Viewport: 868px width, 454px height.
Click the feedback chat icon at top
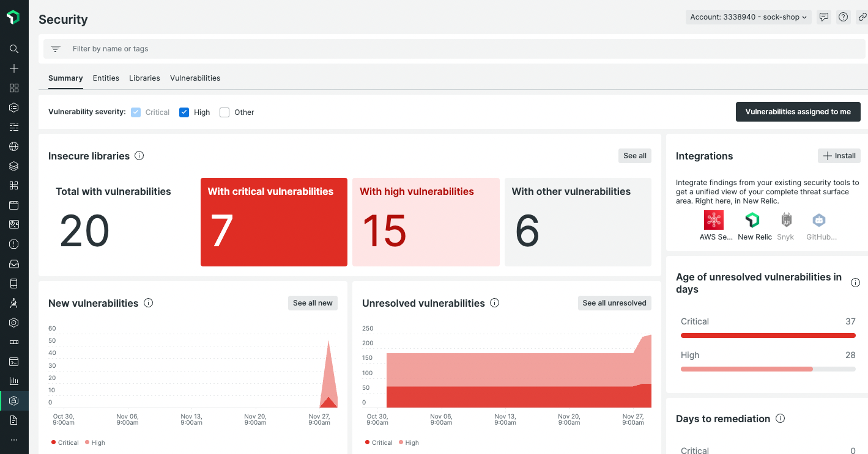824,17
